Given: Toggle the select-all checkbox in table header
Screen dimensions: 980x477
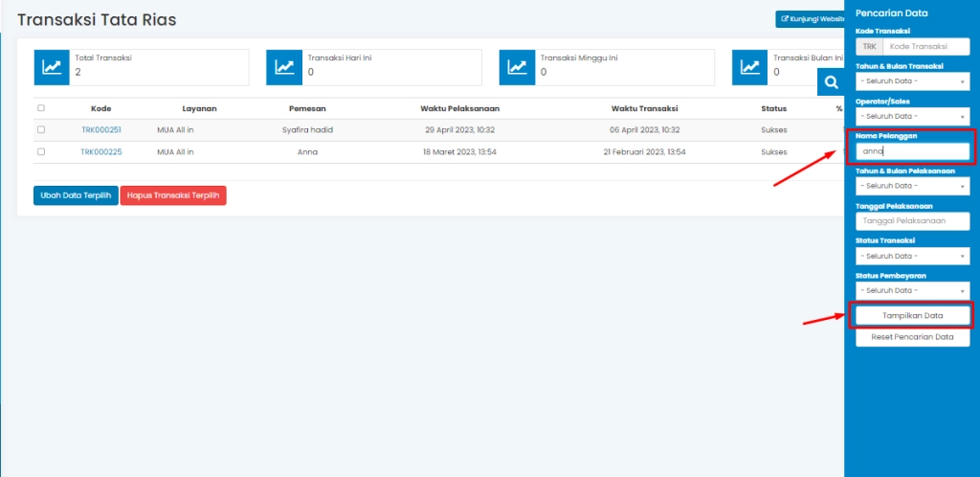Looking at the screenshot, I should coord(41,108).
